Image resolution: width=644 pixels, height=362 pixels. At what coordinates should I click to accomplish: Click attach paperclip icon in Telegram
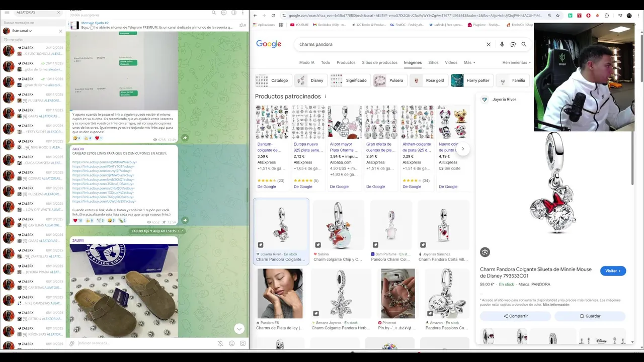(72, 343)
